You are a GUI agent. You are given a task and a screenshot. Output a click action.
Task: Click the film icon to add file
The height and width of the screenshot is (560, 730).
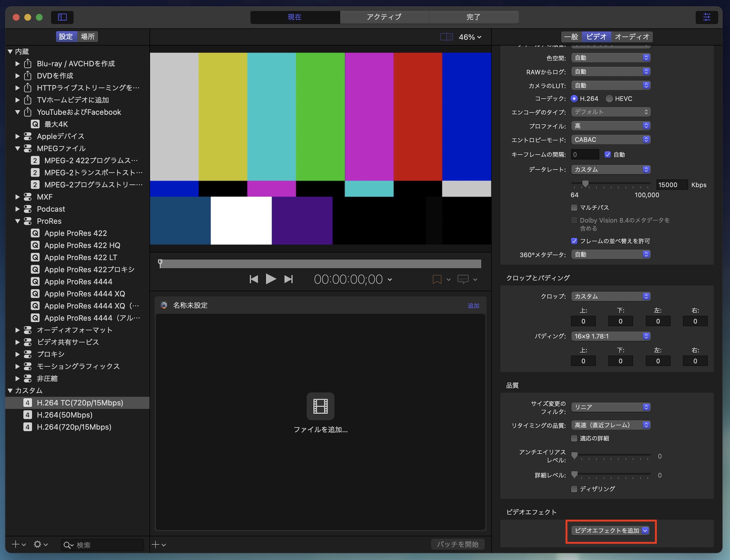tap(320, 406)
